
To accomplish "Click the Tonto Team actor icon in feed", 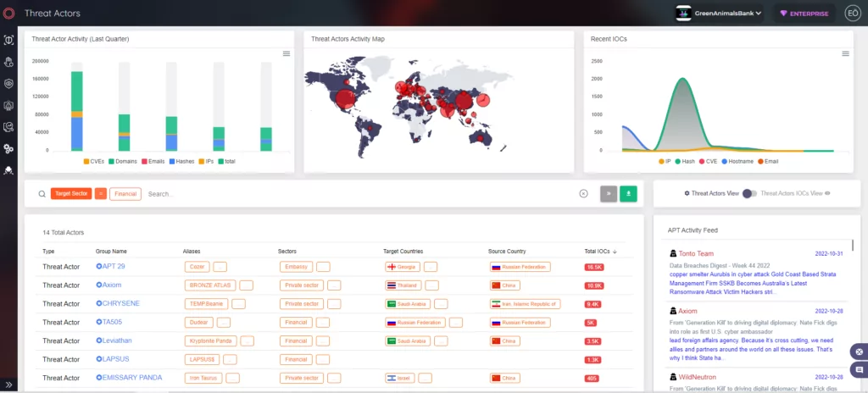I will pos(673,253).
